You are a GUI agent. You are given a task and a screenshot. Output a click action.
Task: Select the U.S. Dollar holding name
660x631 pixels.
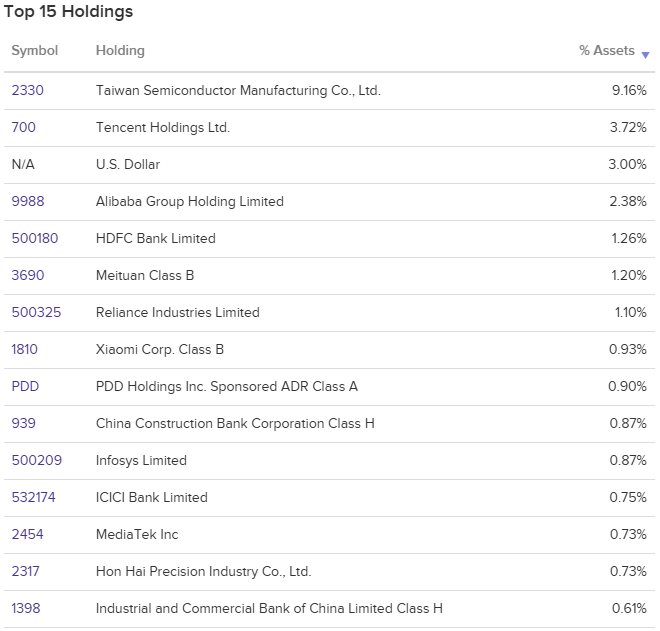pos(128,165)
